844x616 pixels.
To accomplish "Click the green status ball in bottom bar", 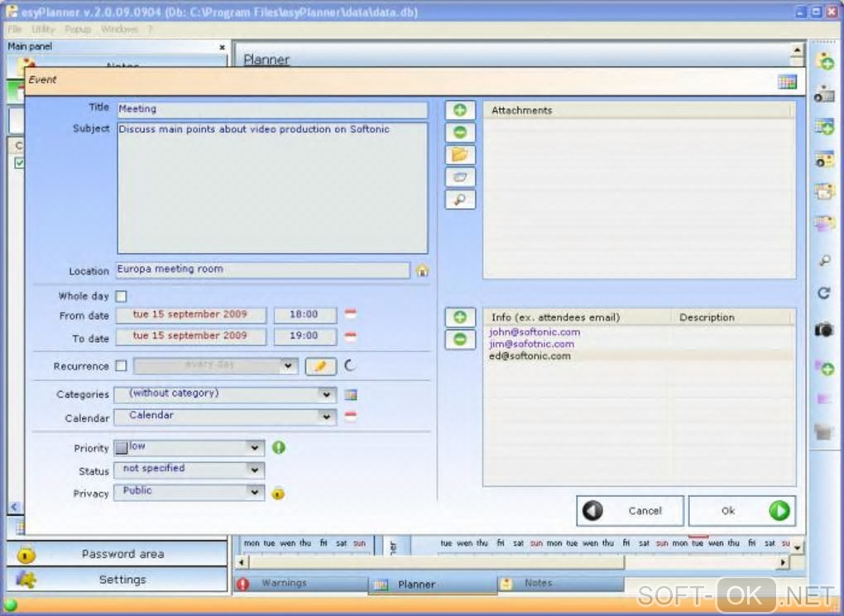I will tap(10, 605).
